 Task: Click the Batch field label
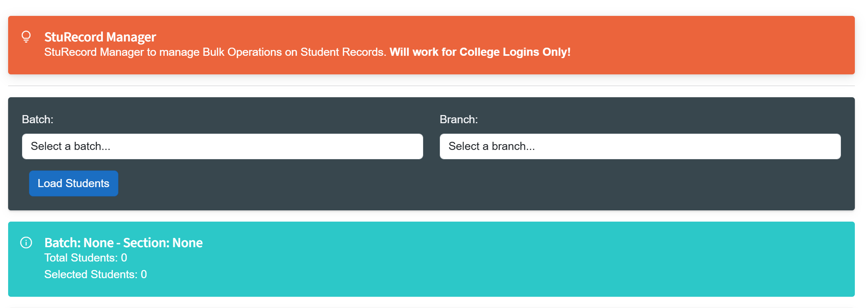click(38, 119)
